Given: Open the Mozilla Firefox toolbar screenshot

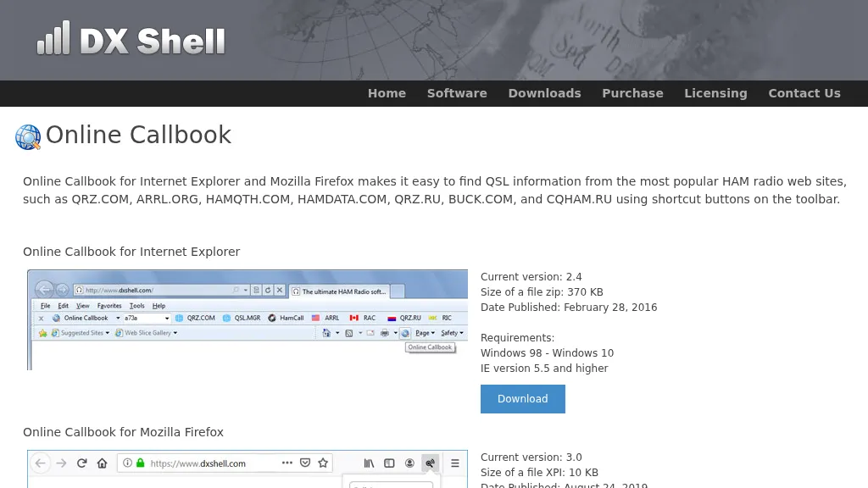Looking at the screenshot, I should (x=248, y=469).
